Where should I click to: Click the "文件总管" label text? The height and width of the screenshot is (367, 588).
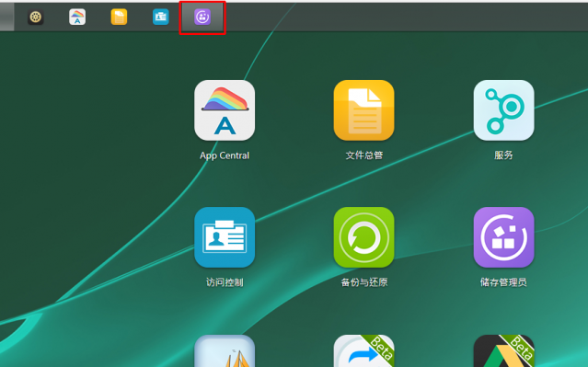364,155
